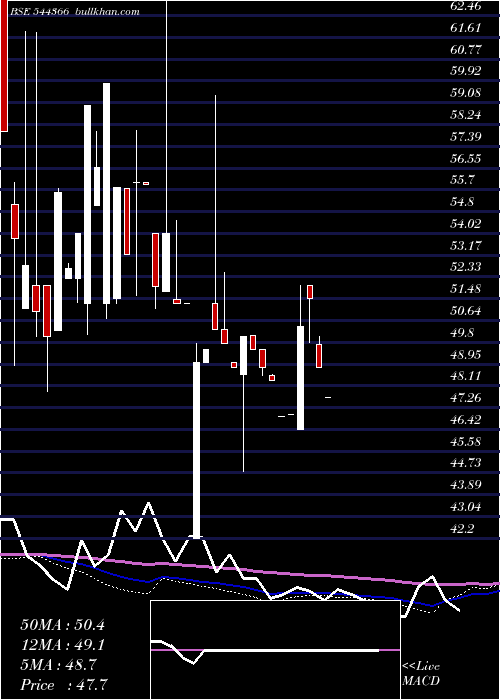Image resolution: width=500 pixels, height=700 pixels.
Task: Click the 45.58 price axis label
Action: [x=465, y=442]
